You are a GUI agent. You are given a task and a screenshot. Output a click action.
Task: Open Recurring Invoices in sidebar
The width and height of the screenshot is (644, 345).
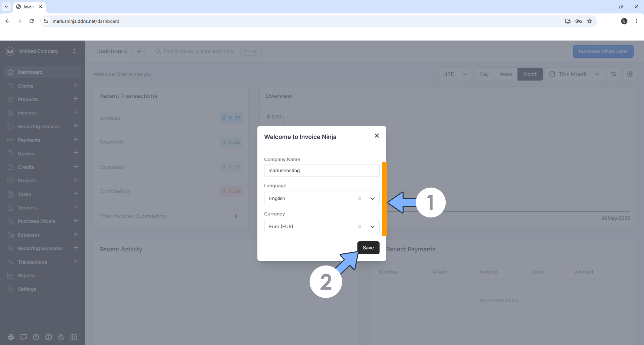[x=39, y=127]
